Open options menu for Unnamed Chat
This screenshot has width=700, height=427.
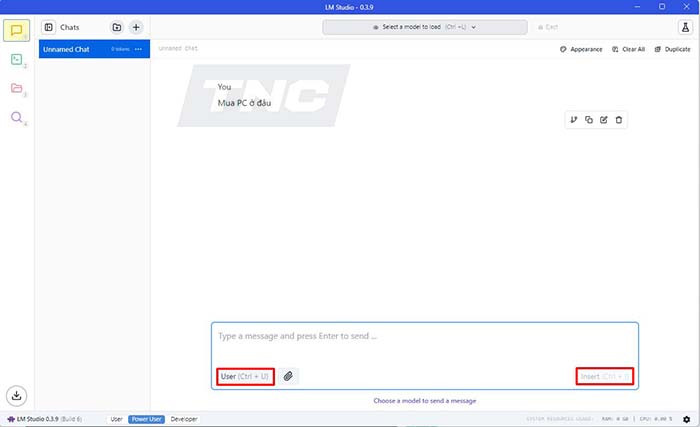[138, 49]
